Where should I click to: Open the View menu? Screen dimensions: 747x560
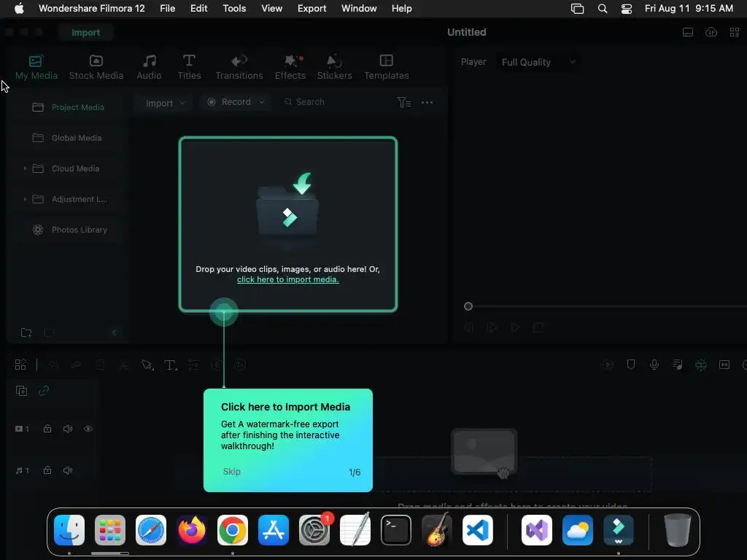(x=271, y=9)
